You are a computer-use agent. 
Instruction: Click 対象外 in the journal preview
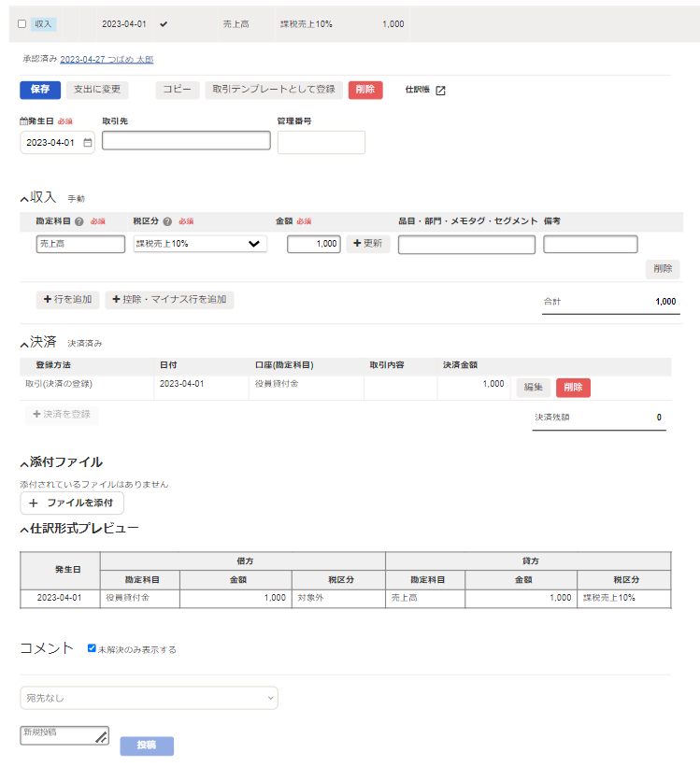point(310,598)
